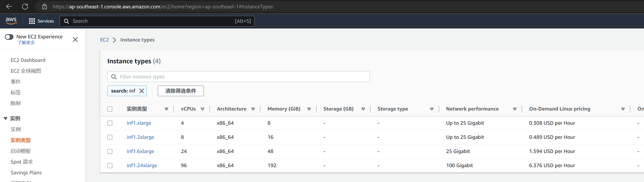Screen dimensions: 644x182
Task: Check the select-all checkbox in table header
Action: pos(110,109)
